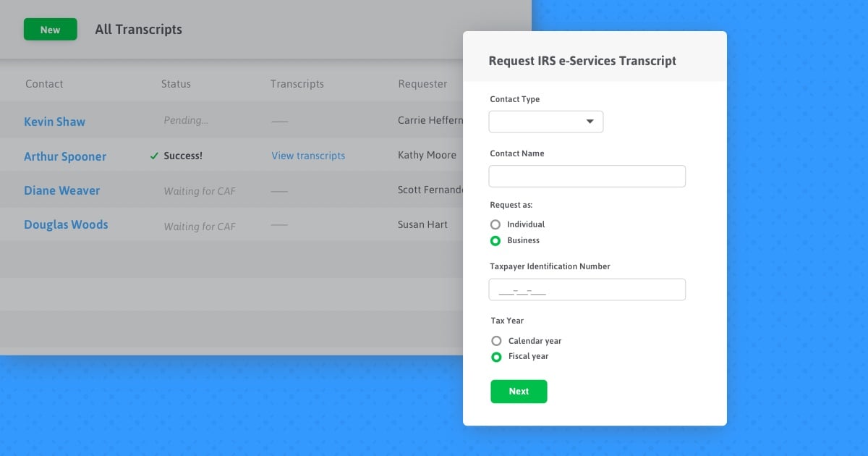Click the Requester column header
Screen dimensions: 868x456
pyautogui.click(x=422, y=84)
